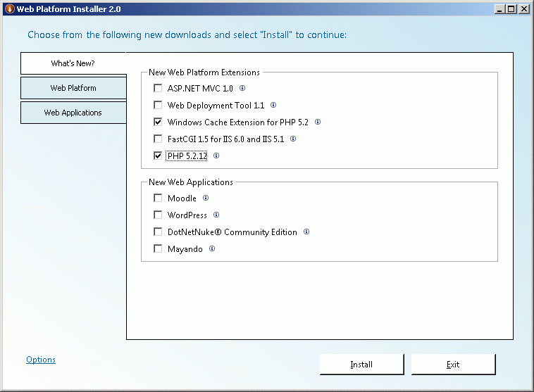This screenshot has width=534, height=392.
Task: Enable Web Deployment Tool 1.1 checkbox
Action: click(x=158, y=105)
